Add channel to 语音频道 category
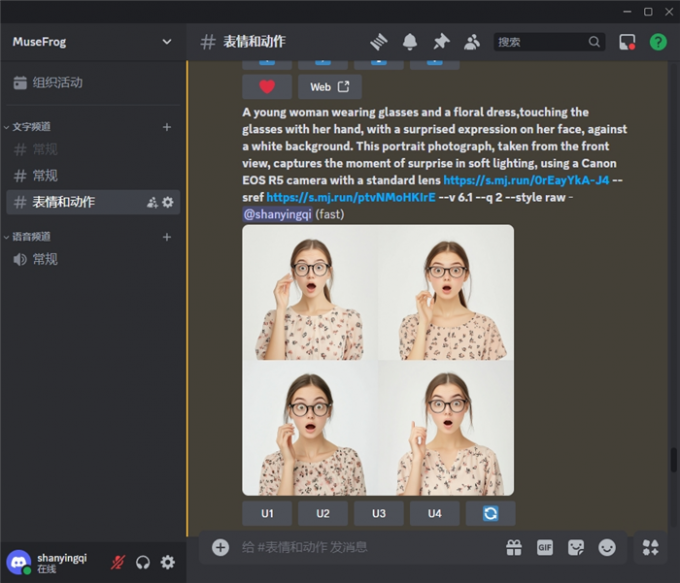The height and width of the screenshot is (583, 680). 167,237
